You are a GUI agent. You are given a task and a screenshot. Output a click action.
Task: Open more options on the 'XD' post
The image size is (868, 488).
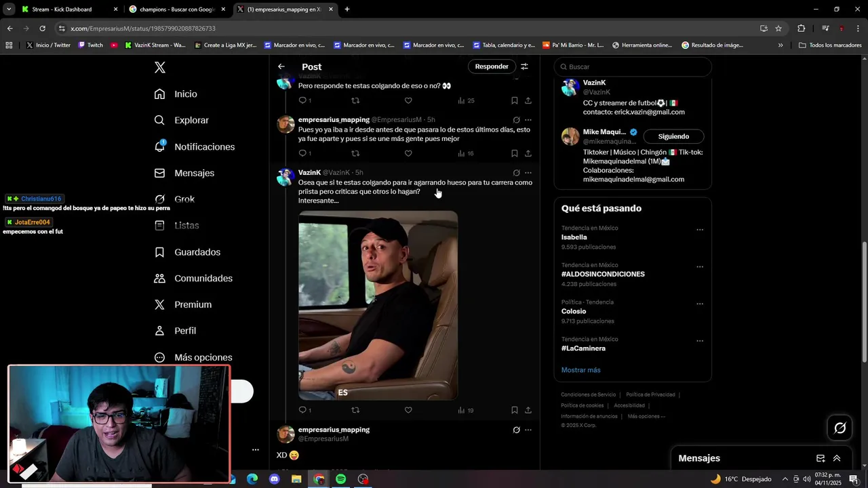click(528, 430)
